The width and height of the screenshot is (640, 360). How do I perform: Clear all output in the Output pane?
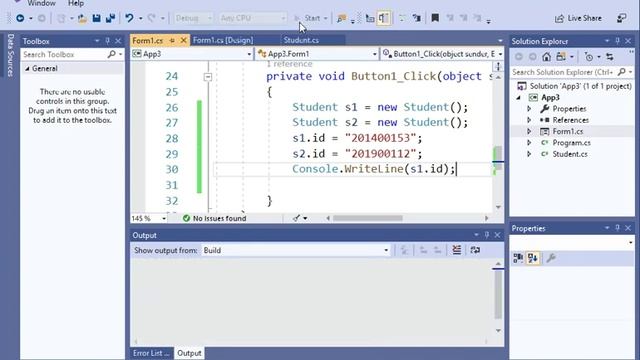[x=456, y=250]
